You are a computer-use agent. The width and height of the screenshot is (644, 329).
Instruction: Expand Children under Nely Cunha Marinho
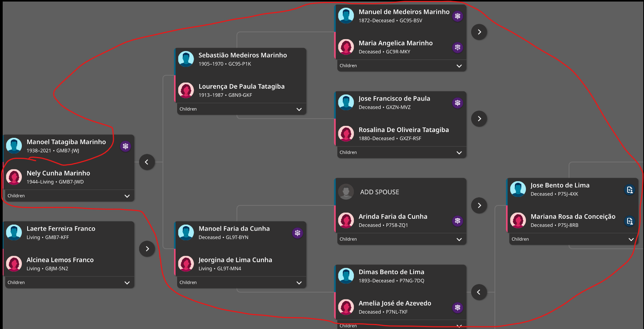[127, 196]
